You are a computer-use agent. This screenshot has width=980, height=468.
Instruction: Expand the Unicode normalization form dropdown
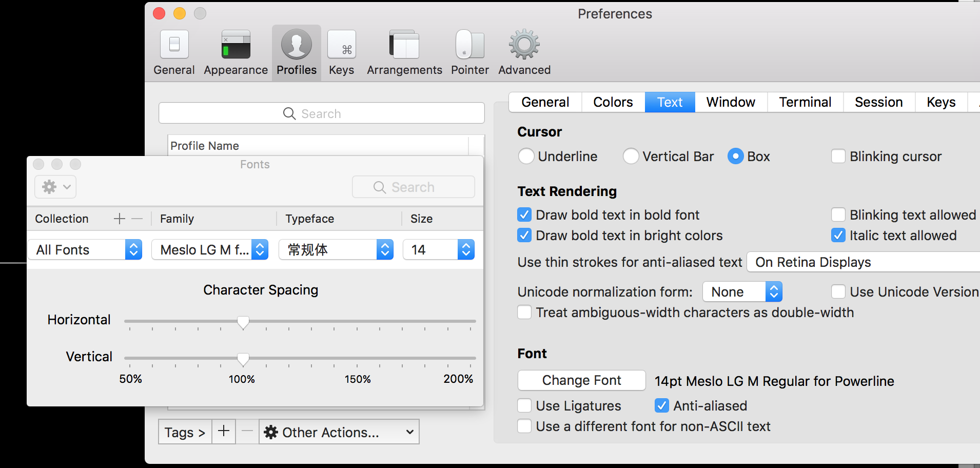pyautogui.click(x=742, y=292)
